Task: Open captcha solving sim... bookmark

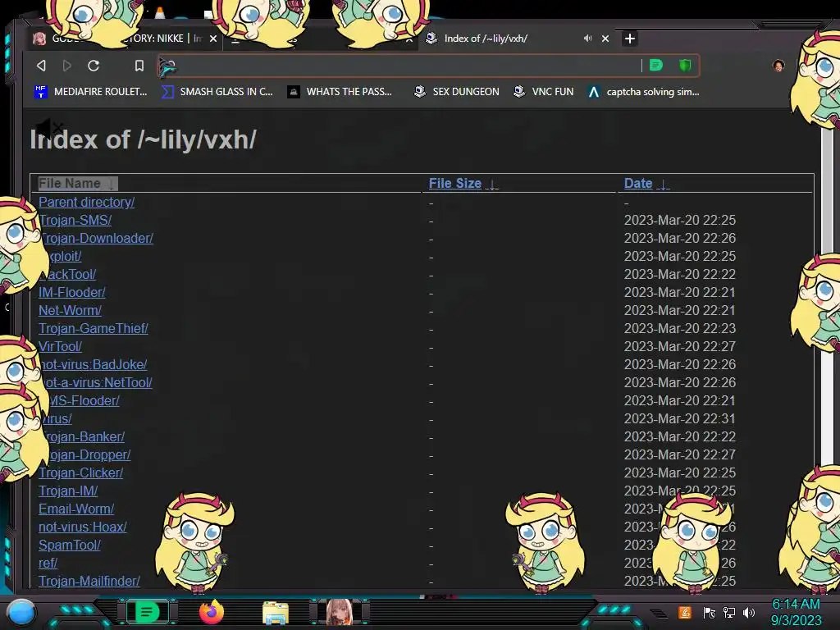Action: 643,92
